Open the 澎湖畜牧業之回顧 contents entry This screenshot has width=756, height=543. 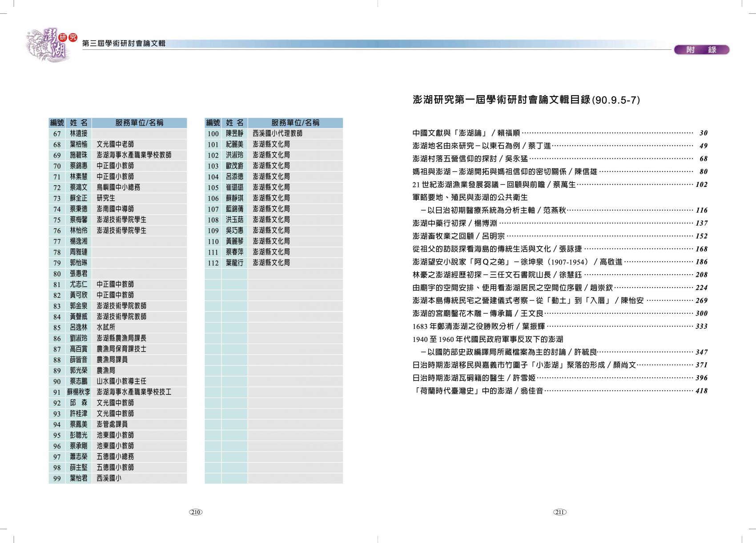coord(458,236)
